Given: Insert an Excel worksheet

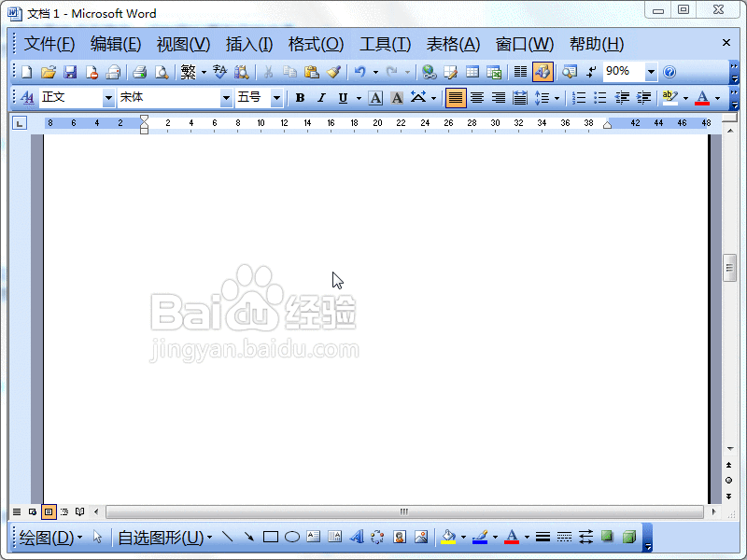Looking at the screenshot, I should [x=494, y=72].
